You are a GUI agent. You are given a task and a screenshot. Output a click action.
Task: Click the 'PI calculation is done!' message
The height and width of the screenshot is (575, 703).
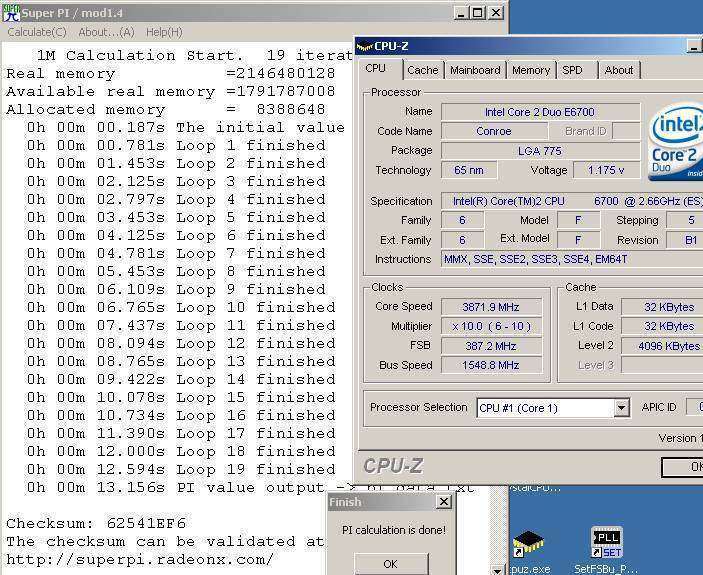point(394,530)
